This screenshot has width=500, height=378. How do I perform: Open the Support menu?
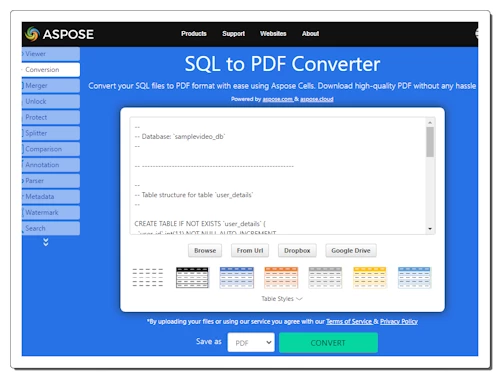233,34
